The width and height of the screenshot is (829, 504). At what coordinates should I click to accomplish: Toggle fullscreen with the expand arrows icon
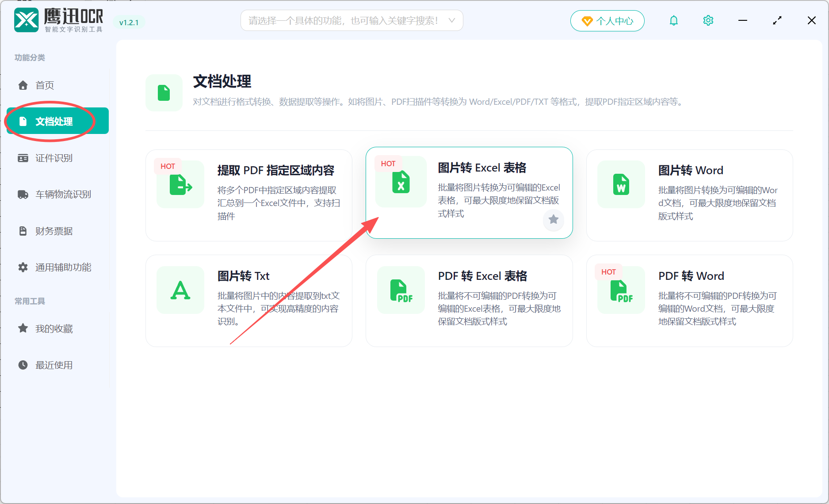[777, 21]
